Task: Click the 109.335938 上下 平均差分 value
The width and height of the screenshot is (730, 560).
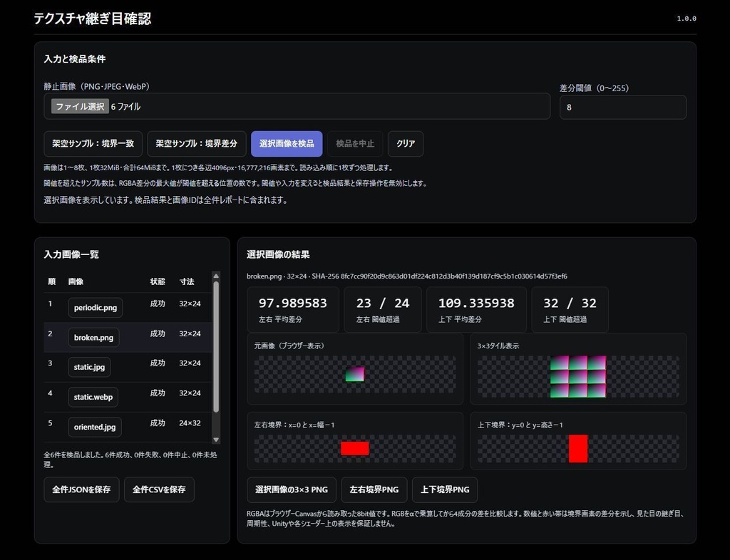Action: 476,304
